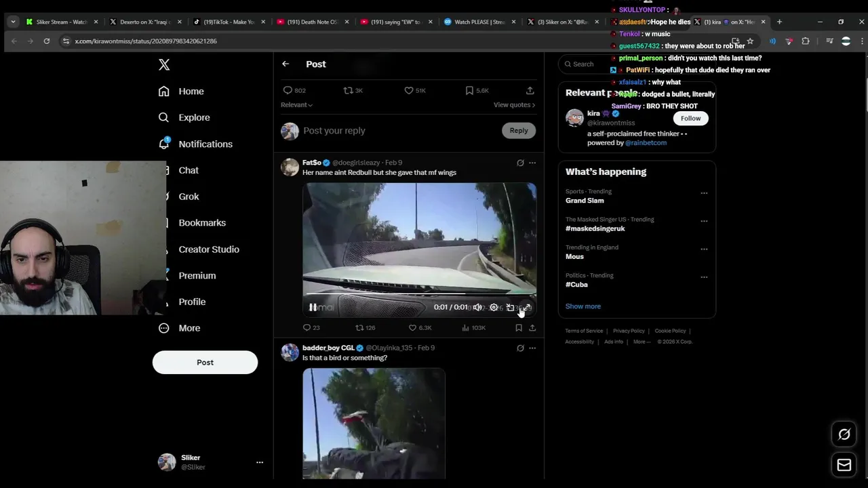This screenshot has width=868, height=488.
Task: Click the Reply button
Action: pos(519,131)
